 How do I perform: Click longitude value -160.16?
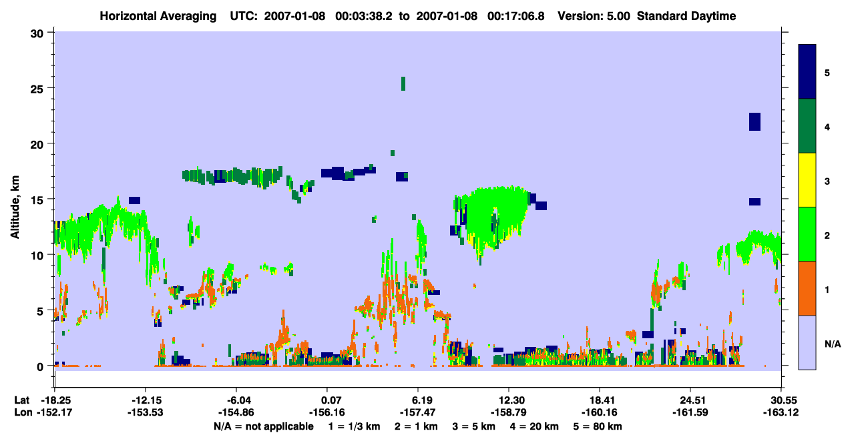coord(600,413)
